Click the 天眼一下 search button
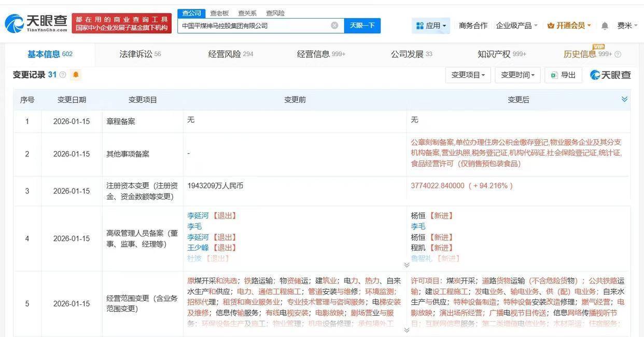This screenshot has width=644, height=337. (362, 25)
